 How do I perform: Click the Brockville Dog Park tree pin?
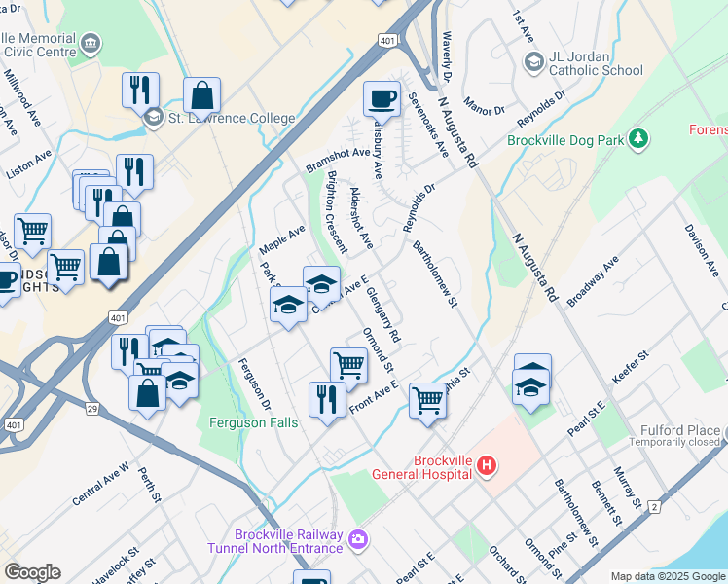[x=638, y=138]
